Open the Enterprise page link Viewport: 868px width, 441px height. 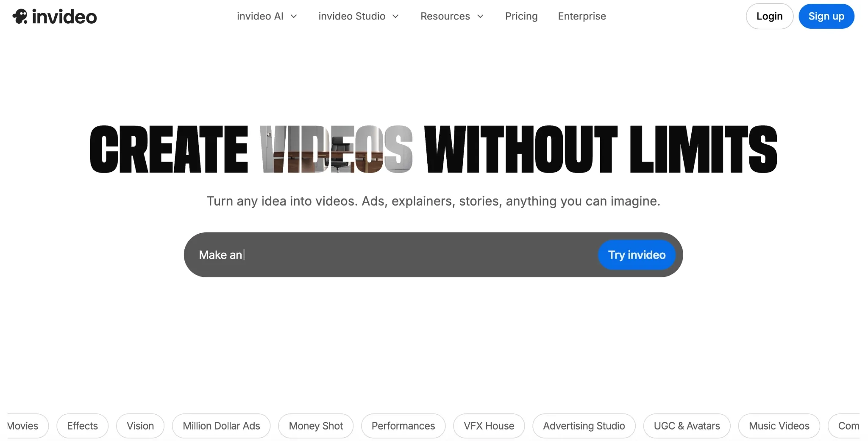[582, 16]
